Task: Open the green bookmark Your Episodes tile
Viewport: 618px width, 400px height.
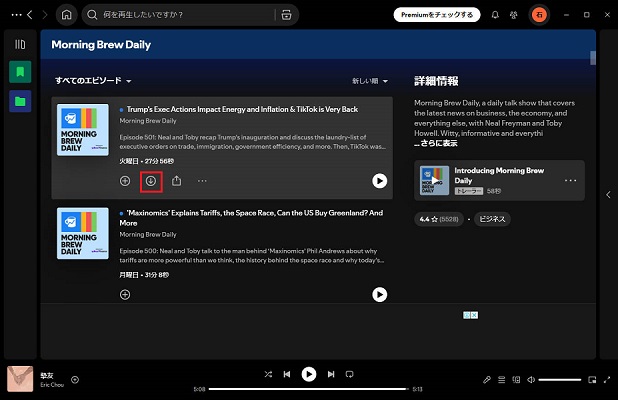Action: pyautogui.click(x=20, y=72)
